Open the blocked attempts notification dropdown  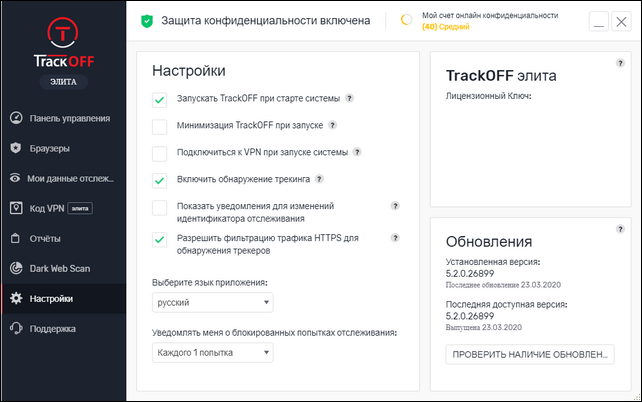[212, 352]
